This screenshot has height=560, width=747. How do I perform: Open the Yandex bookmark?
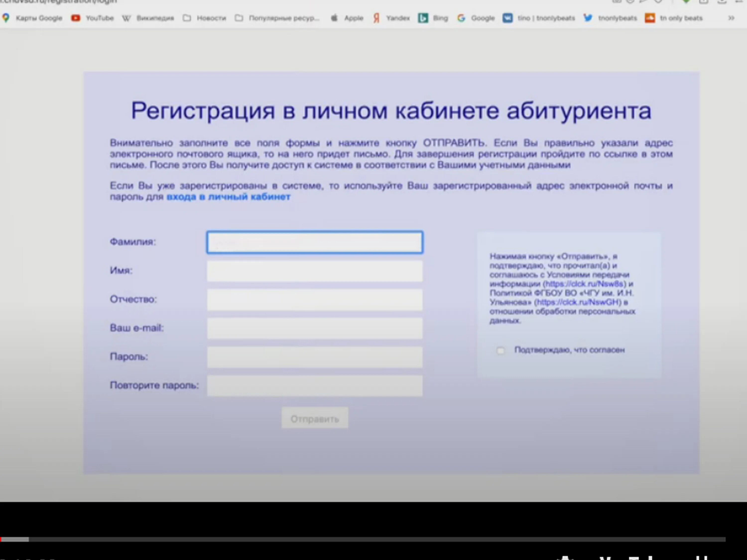pos(391,18)
